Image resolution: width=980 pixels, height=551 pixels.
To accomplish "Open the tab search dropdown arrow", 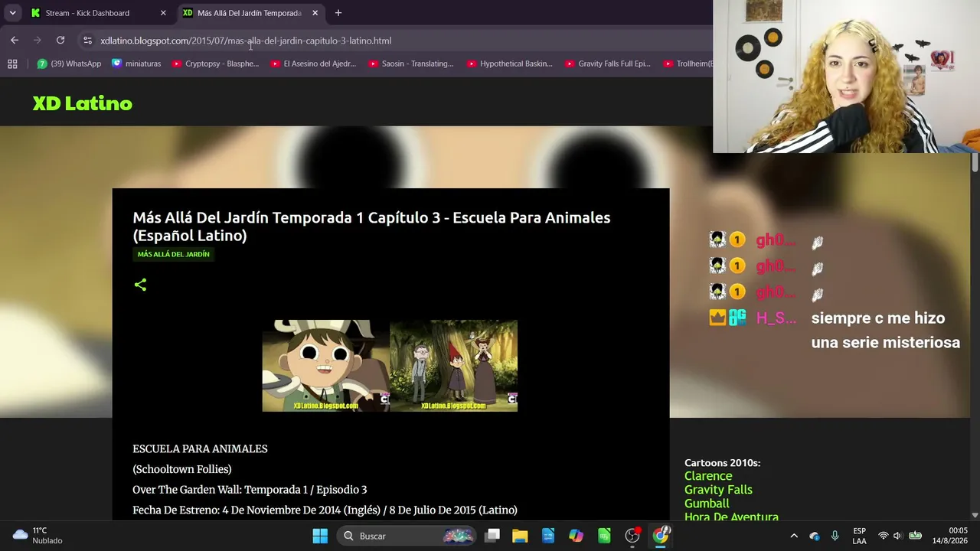I will [x=12, y=13].
